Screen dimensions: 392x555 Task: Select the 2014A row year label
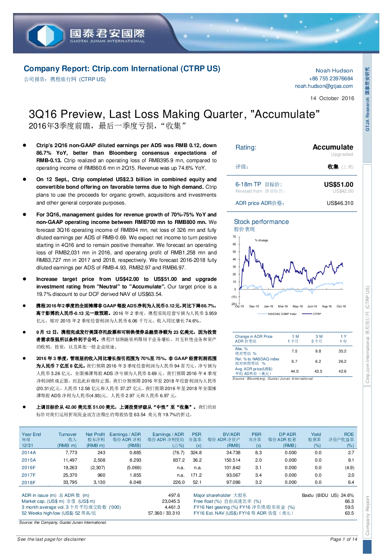(29, 453)
